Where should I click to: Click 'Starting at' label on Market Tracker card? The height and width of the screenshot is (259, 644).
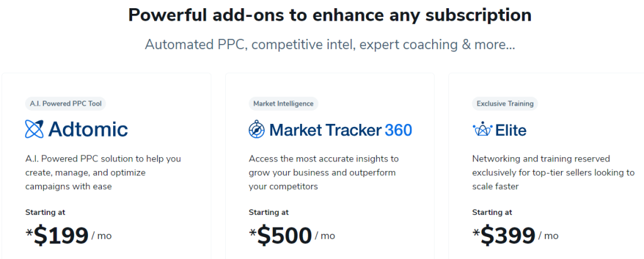pos(269,212)
